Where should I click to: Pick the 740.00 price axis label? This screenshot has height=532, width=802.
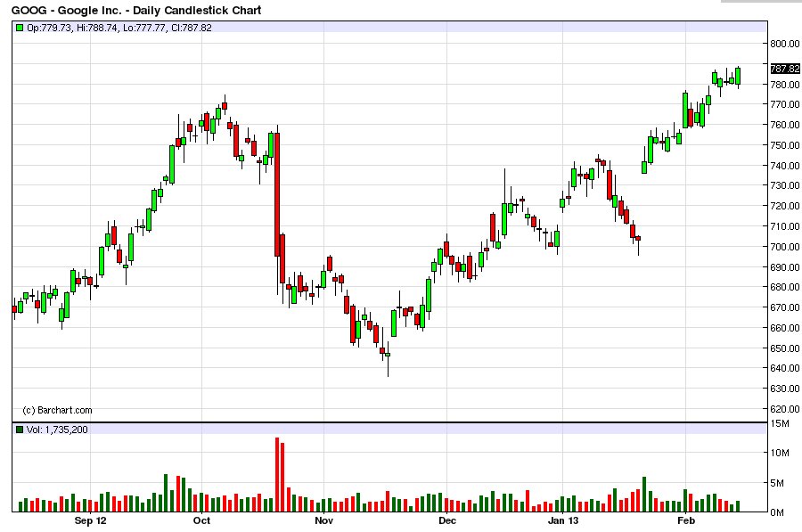785,166
